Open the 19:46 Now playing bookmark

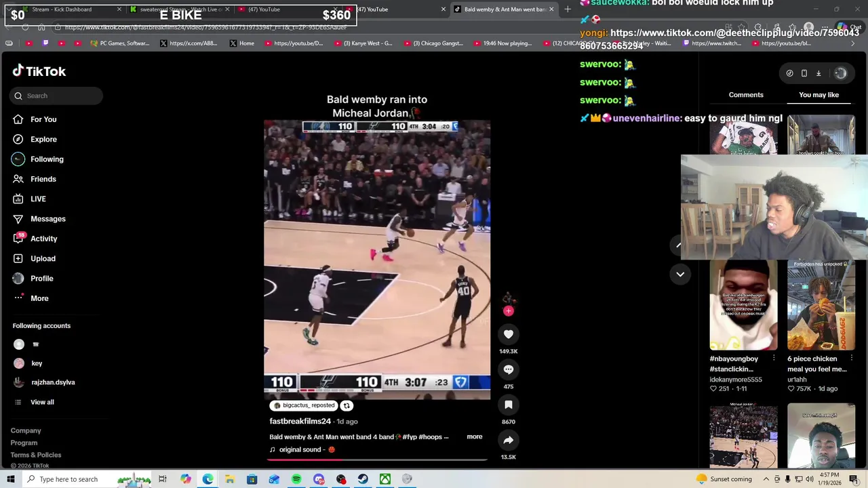click(502, 43)
